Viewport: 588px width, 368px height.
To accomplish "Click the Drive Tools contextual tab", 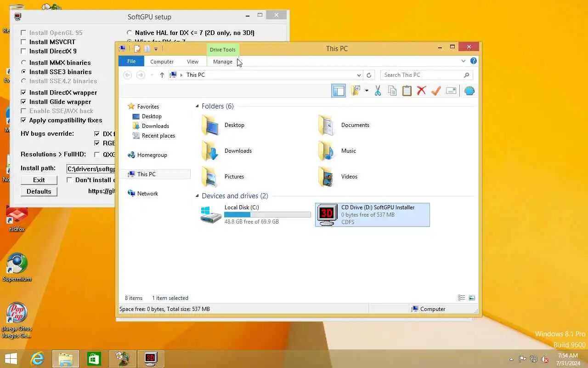I will click(x=223, y=50).
